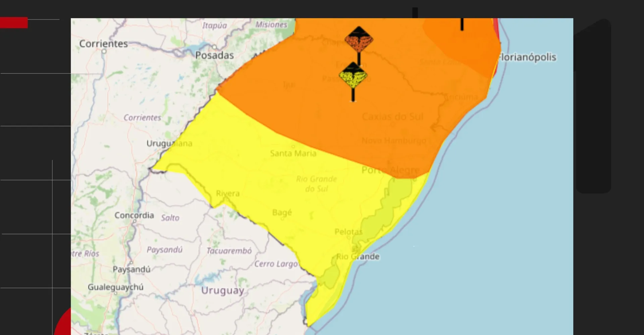Select the Gualeguaychú city label
Screen dimensions: 644x335
[x=115, y=287]
